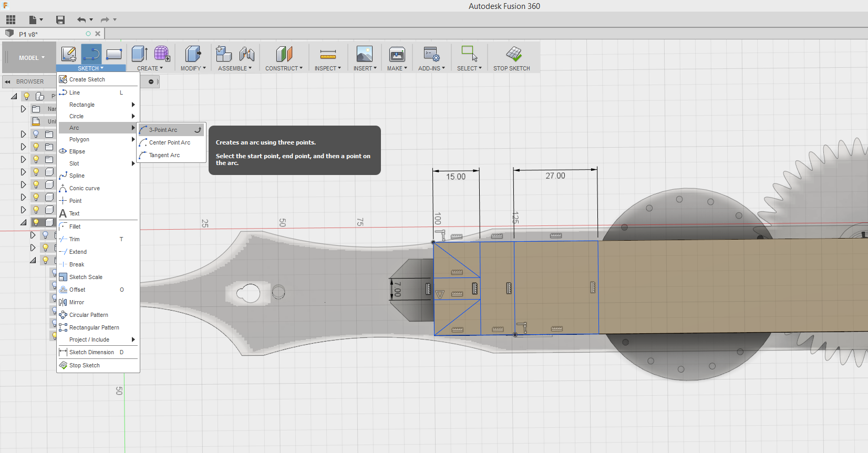Close the P1 v8 document tab

(x=98, y=34)
